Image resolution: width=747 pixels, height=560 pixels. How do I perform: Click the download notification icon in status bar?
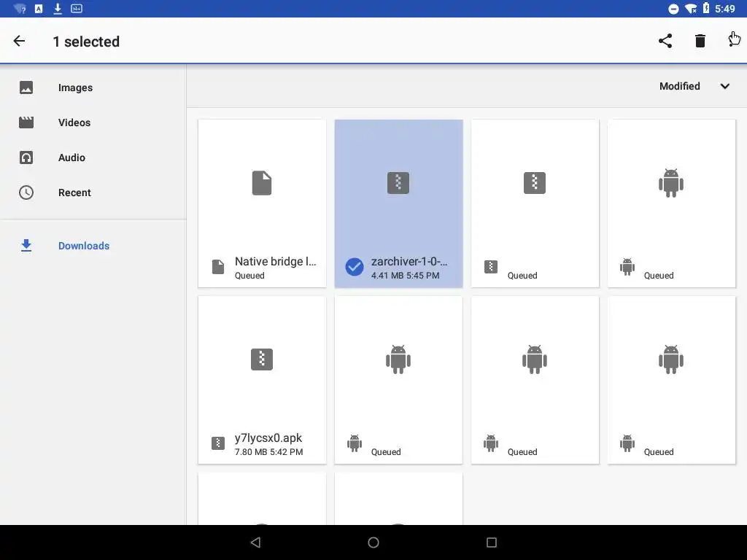coord(58,9)
